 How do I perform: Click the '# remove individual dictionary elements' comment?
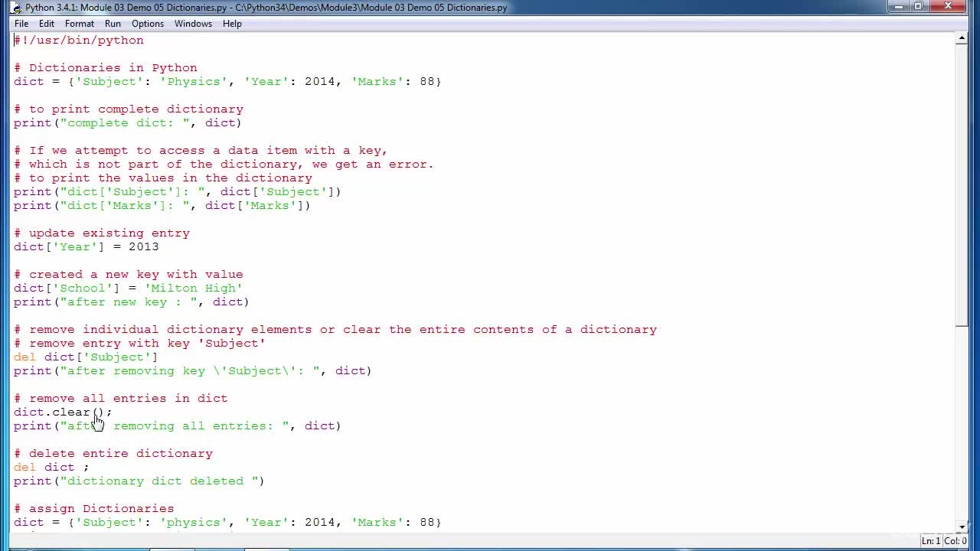pos(335,330)
